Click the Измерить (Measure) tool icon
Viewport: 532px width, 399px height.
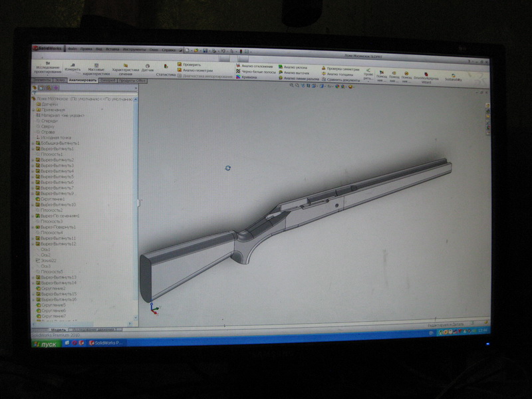tap(72, 67)
